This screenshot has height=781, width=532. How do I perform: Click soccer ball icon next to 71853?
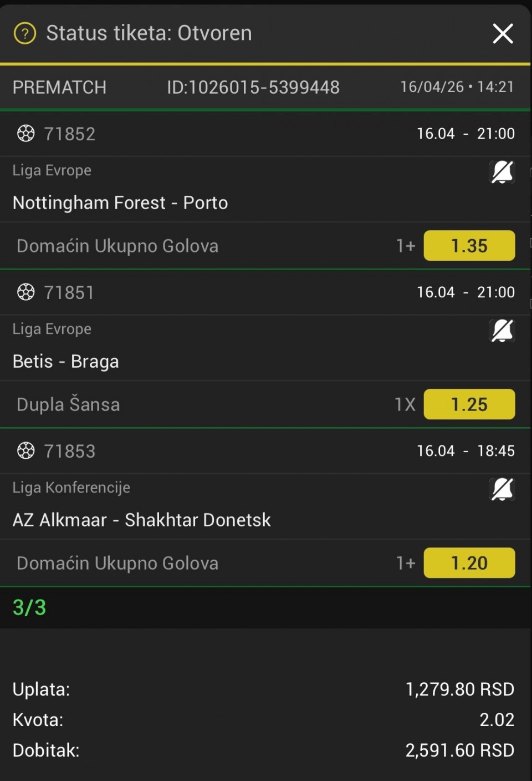[25, 451]
